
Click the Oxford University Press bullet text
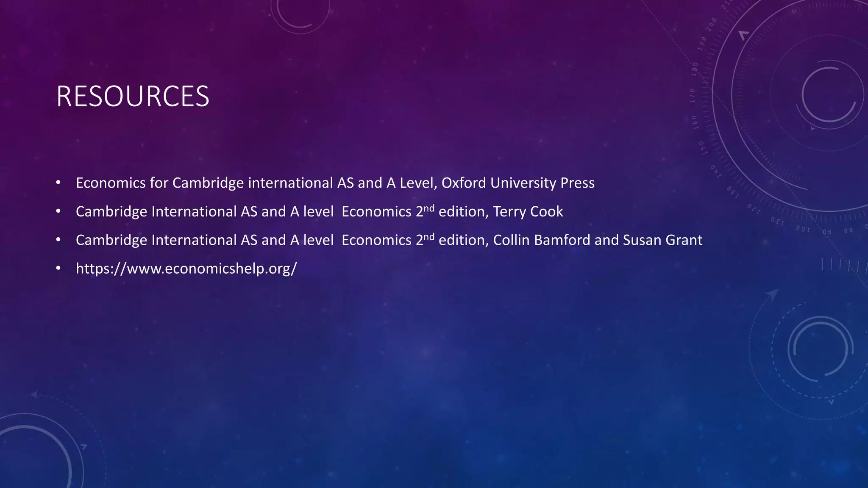pyautogui.click(x=517, y=183)
